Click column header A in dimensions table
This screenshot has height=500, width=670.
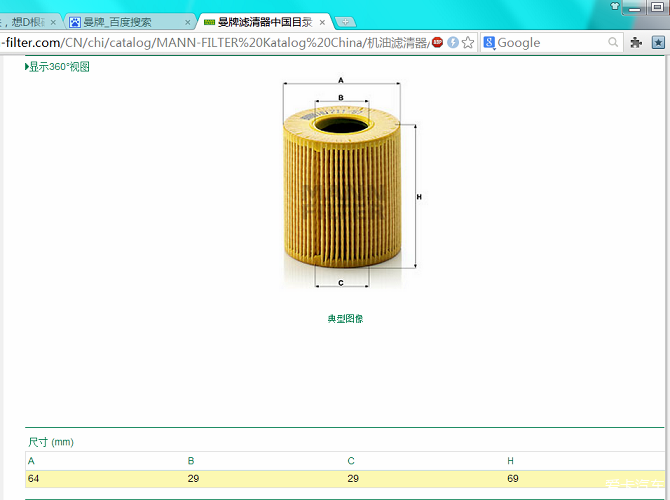click(x=31, y=461)
